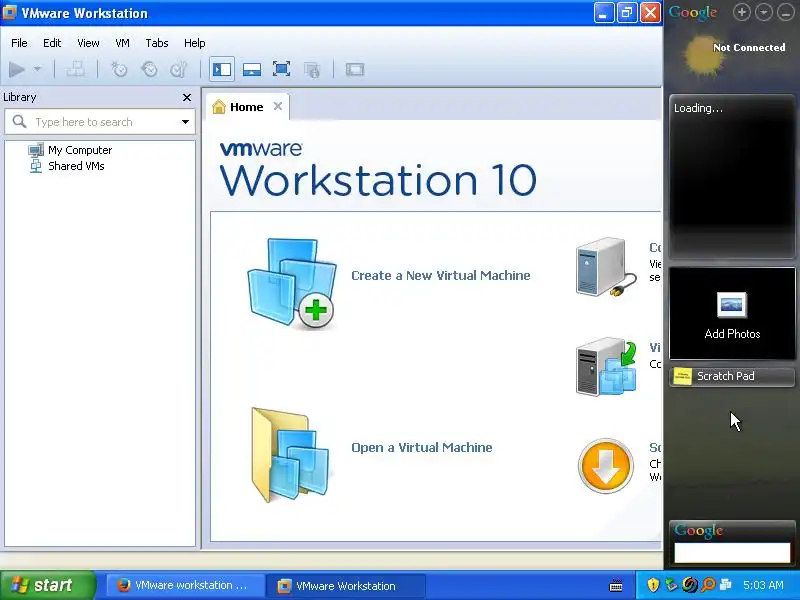The width and height of the screenshot is (800, 600).
Task: Click the Not Connected weather status text
Action: coord(749,47)
